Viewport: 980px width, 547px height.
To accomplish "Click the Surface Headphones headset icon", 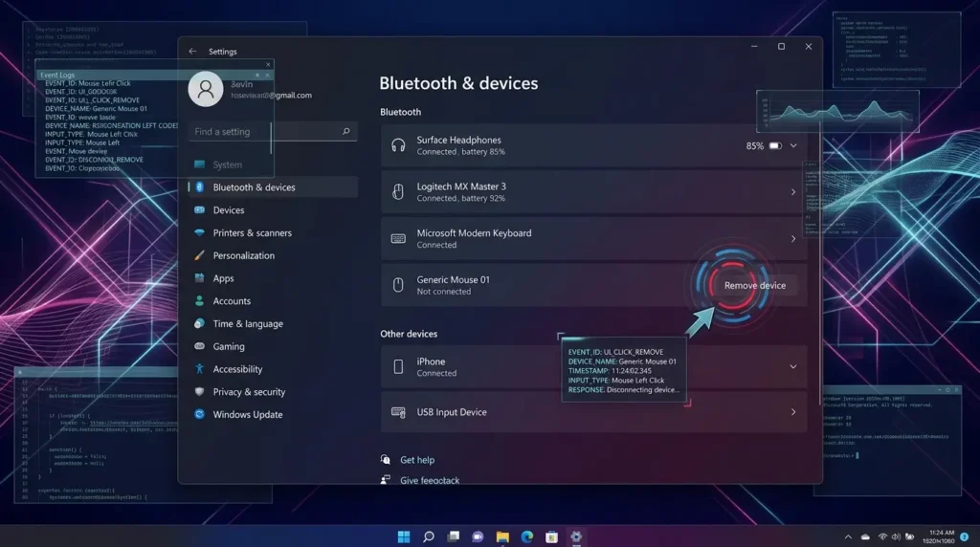I will click(398, 145).
